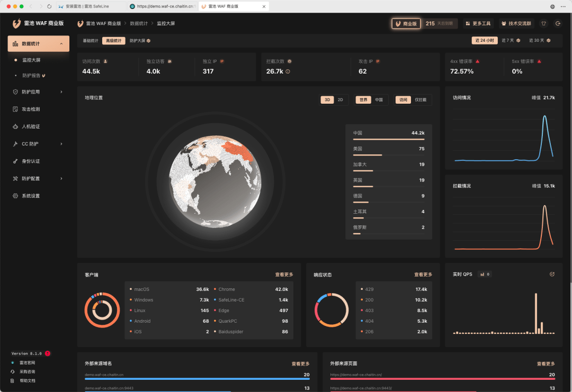This screenshot has height=392, width=572.
Task: Show 仅拦截 data on map
Action: pyautogui.click(x=421, y=100)
